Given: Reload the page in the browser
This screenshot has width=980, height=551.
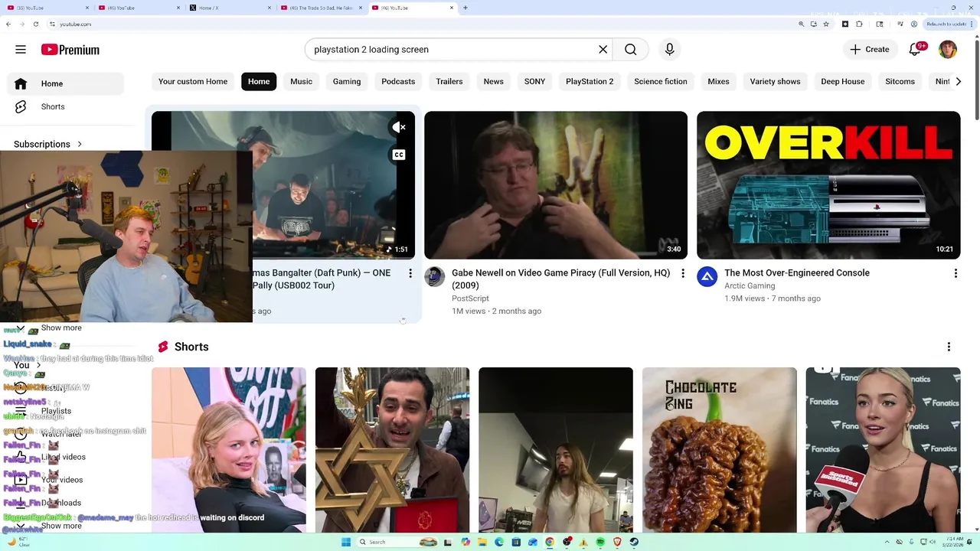Looking at the screenshot, I should [35, 24].
